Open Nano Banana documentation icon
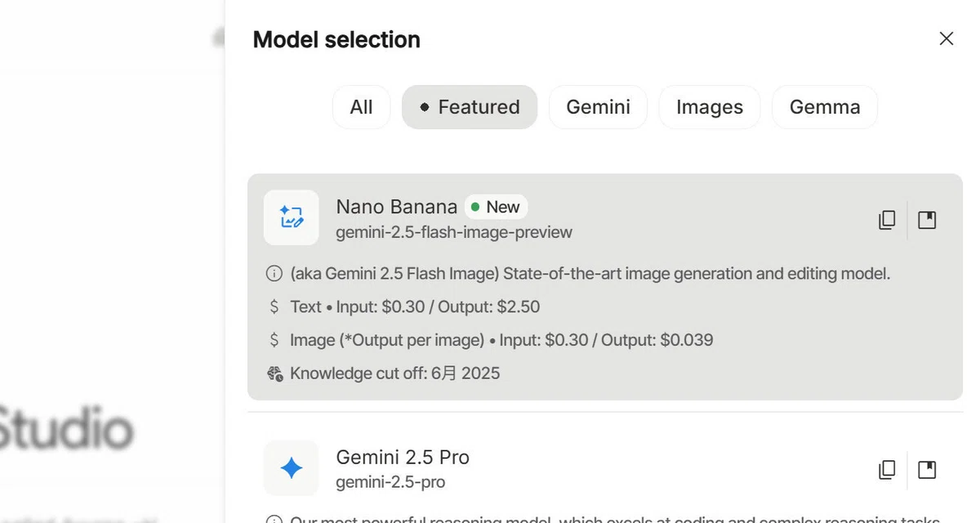Screen dimensions: 980x523 [927, 220]
